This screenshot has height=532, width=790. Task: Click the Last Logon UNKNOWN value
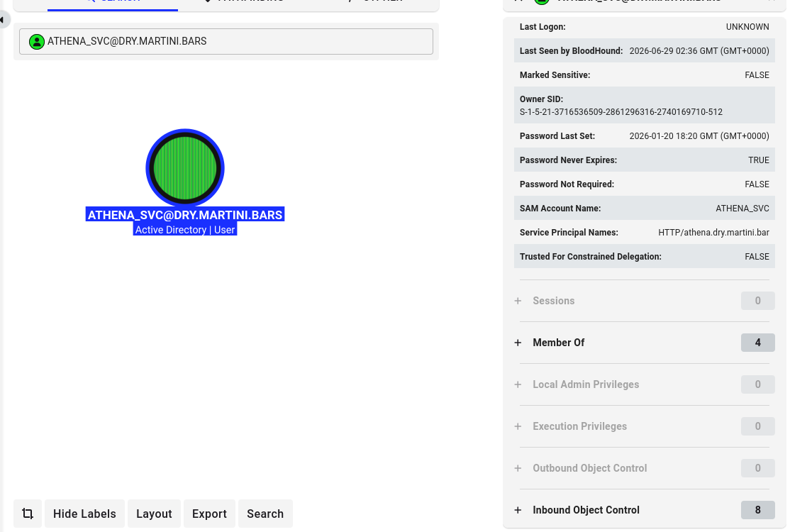coord(747,27)
